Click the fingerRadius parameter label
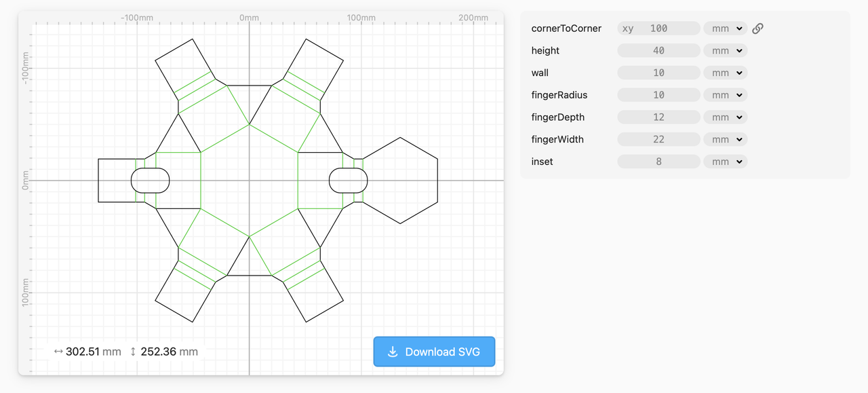 pos(559,95)
